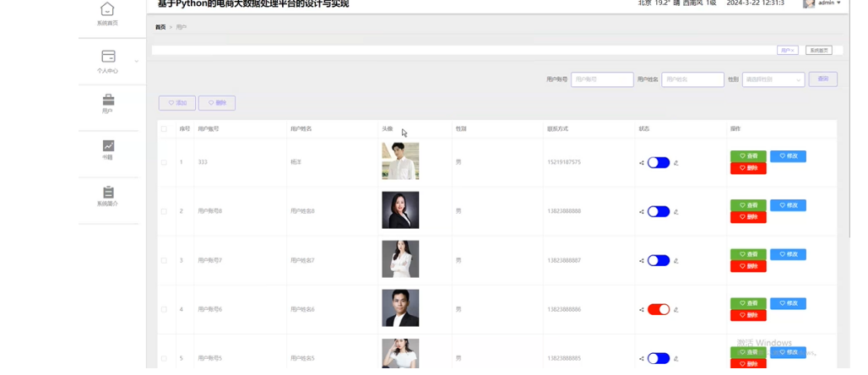
Task: Open the 性别 gender select dropdown
Action: (x=773, y=79)
